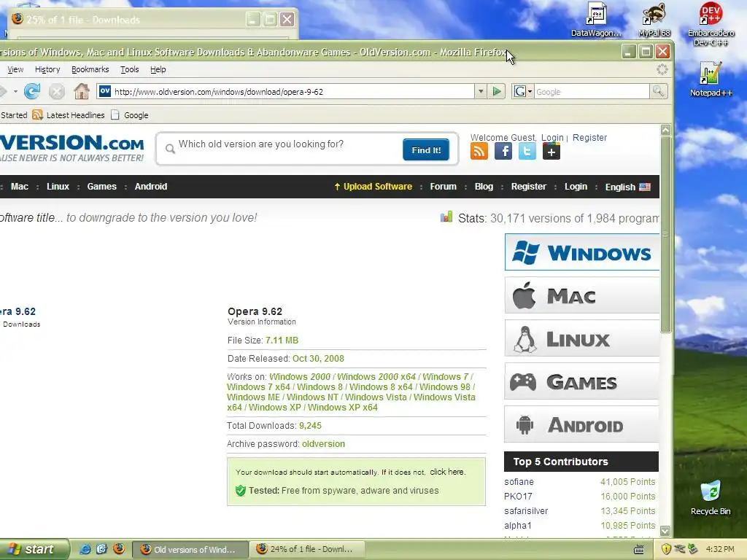Click the Linux platform banner
This screenshot has width=747, height=560.
tap(581, 338)
